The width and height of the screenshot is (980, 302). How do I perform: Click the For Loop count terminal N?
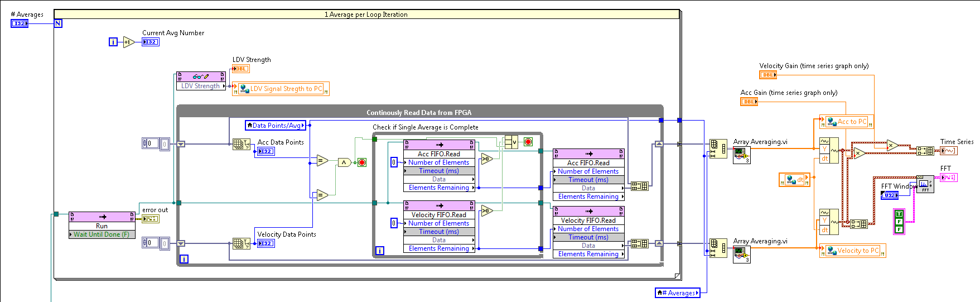[58, 23]
